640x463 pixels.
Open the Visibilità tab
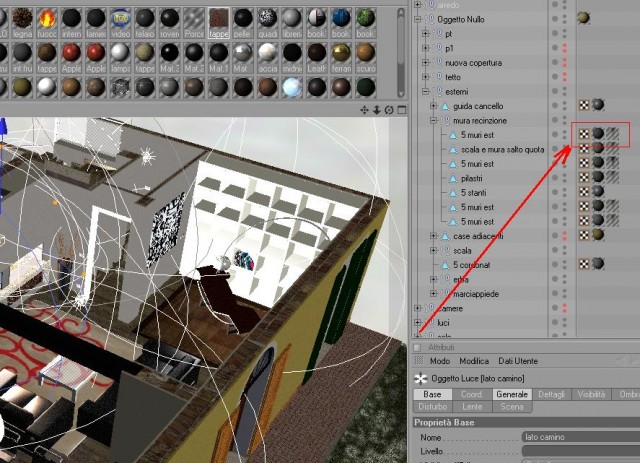tap(591, 394)
